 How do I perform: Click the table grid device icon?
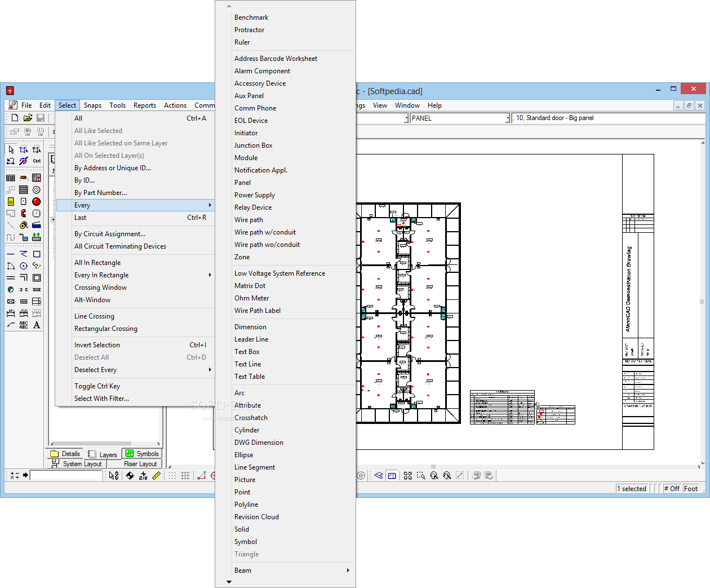(11, 178)
